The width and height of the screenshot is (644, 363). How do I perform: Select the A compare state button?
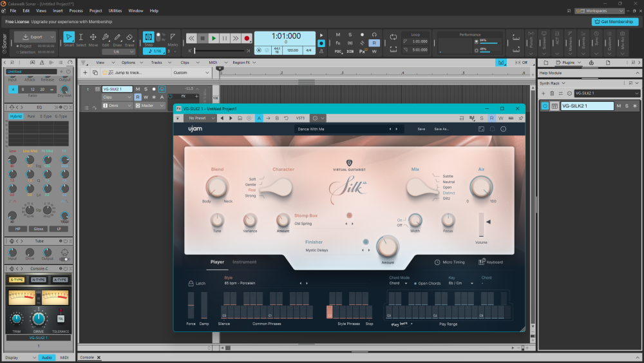259,118
